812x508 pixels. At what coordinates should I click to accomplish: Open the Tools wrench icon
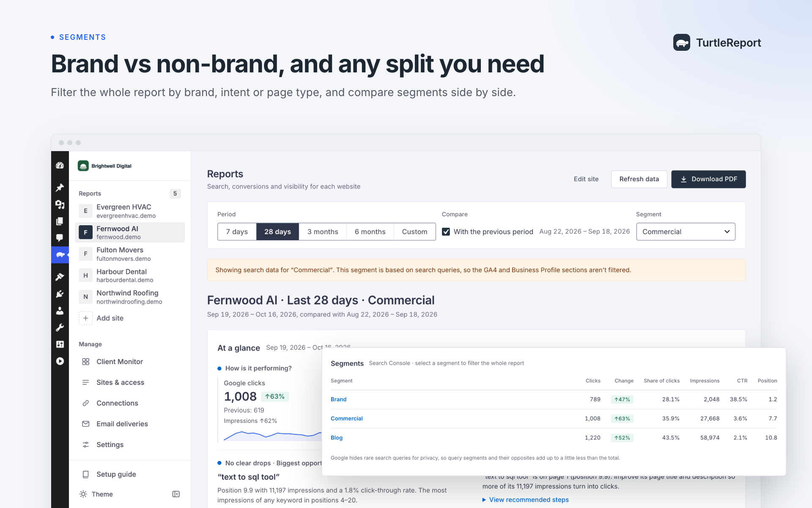(x=60, y=327)
